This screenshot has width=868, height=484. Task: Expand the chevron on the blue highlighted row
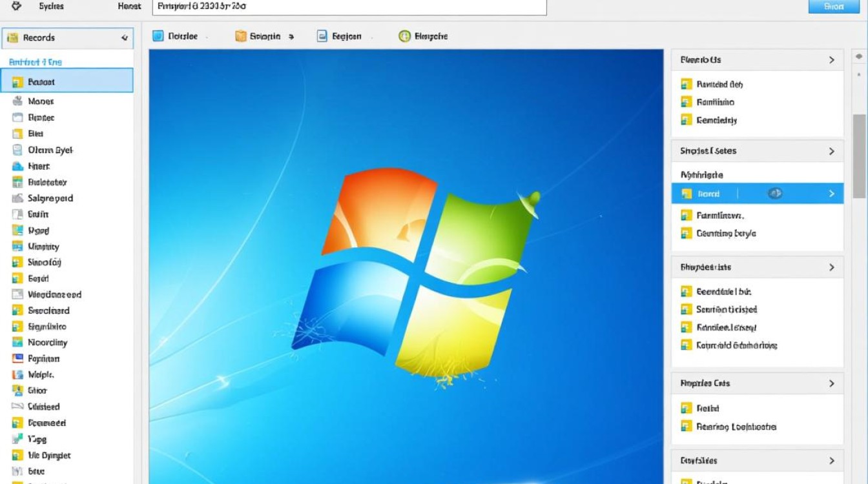coord(832,194)
